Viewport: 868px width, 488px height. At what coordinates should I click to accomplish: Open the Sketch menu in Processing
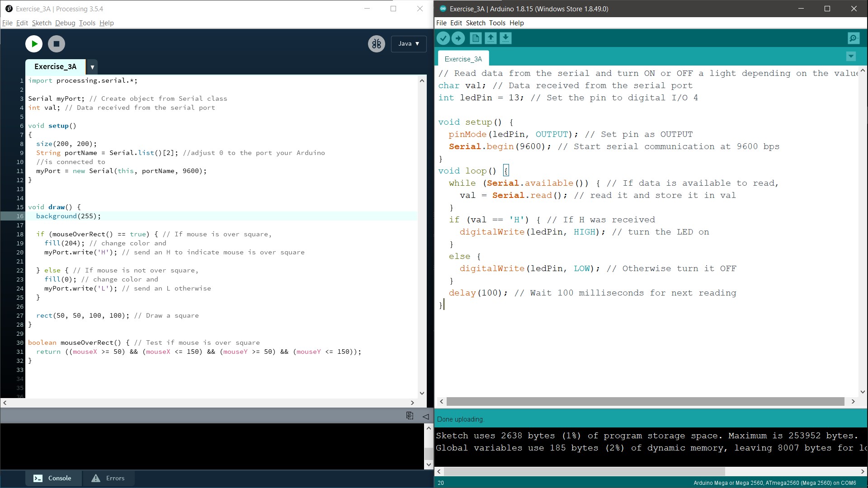pos(42,23)
